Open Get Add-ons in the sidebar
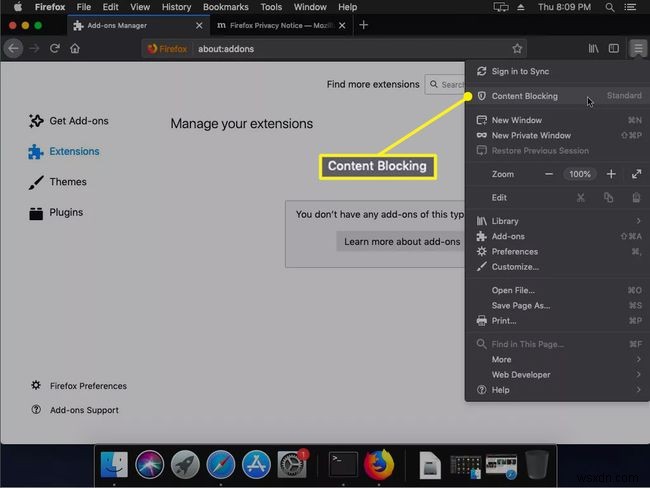The width and height of the screenshot is (650, 488). (69, 121)
